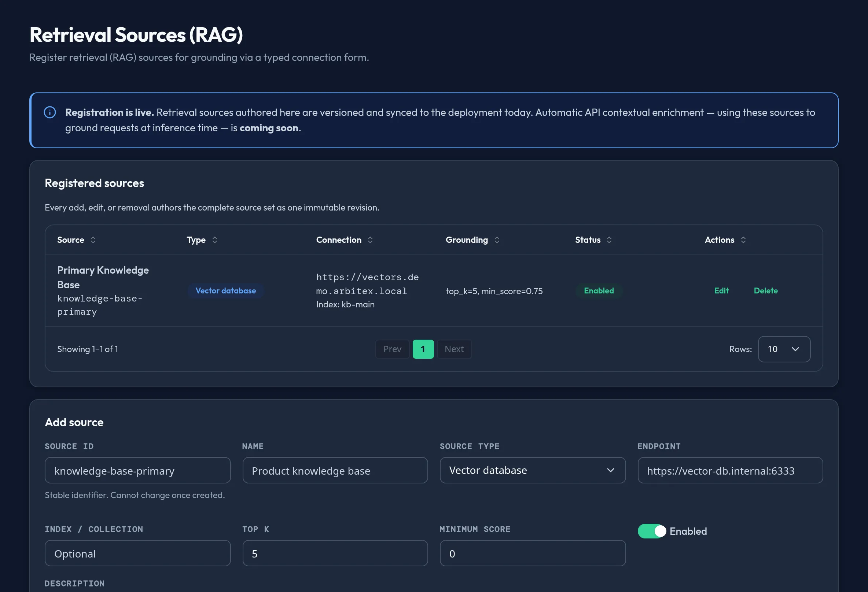Viewport: 868px width, 592px height.
Task: Click the Vector database type badge
Action: coord(225,291)
